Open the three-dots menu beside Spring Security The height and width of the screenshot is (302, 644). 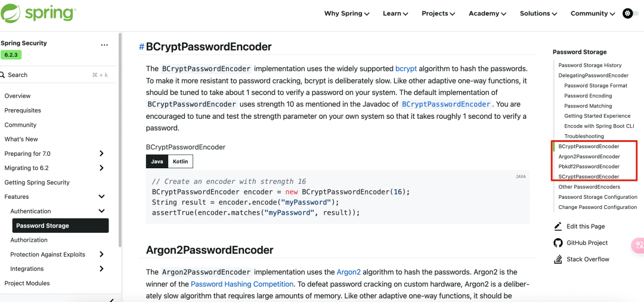(104, 45)
